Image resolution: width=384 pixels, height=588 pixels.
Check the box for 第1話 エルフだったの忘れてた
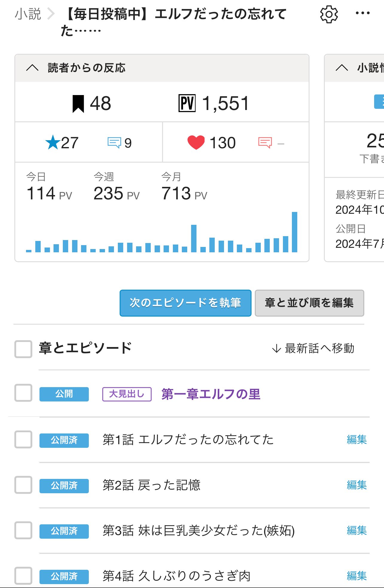point(23,439)
